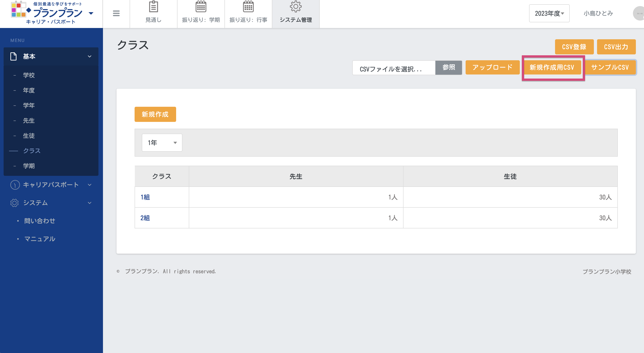Open the 2023年度 year dropdown
The height and width of the screenshot is (353, 644).
click(x=549, y=14)
